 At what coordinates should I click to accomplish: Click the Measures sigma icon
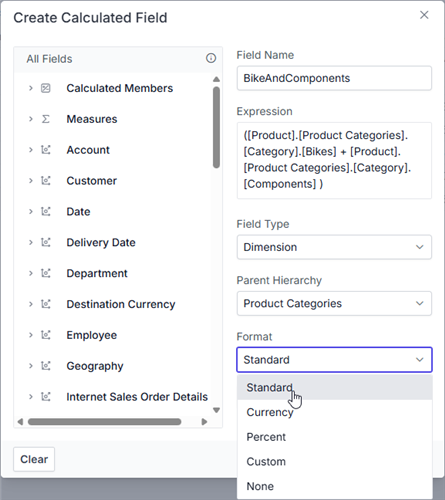pos(46,119)
